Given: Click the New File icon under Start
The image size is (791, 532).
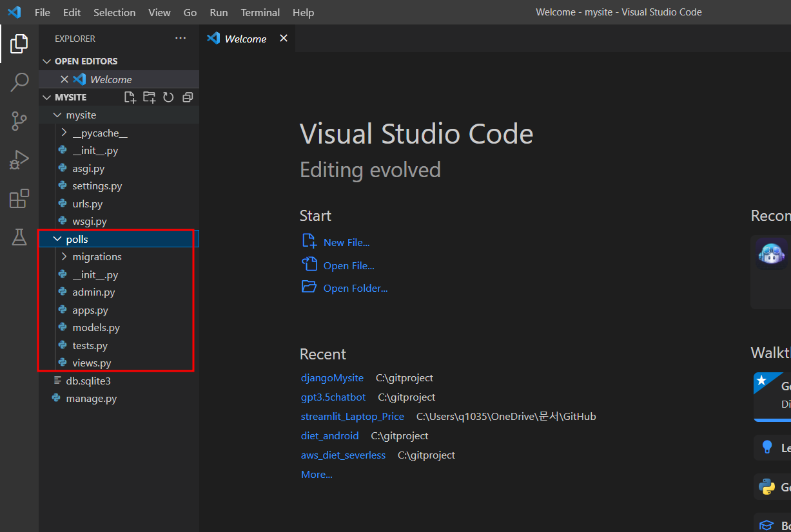Looking at the screenshot, I should (309, 241).
